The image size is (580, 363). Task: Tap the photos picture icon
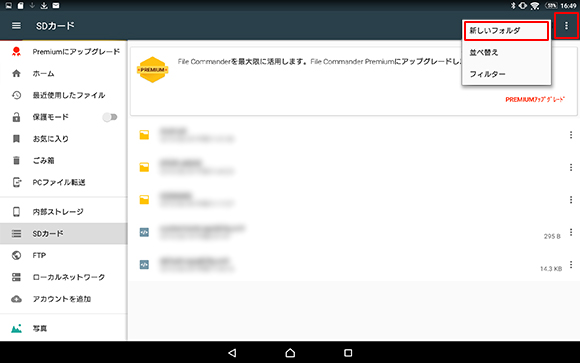[x=16, y=328]
